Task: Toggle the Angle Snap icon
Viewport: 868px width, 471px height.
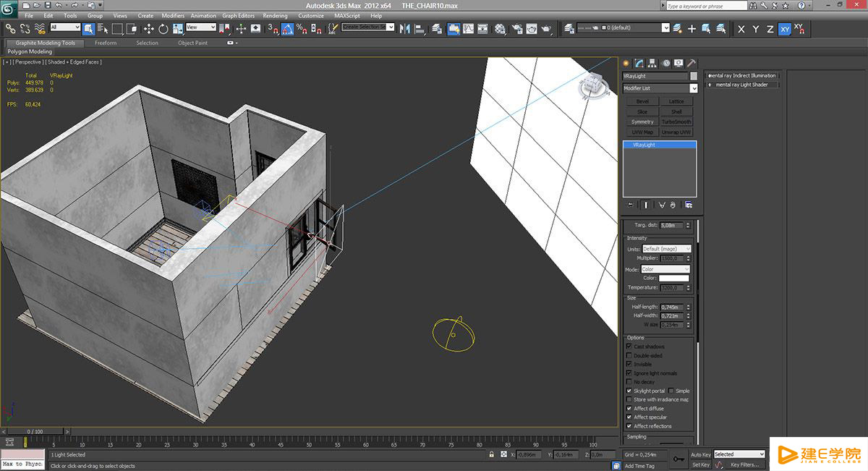Action: pyautogui.click(x=287, y=29)
